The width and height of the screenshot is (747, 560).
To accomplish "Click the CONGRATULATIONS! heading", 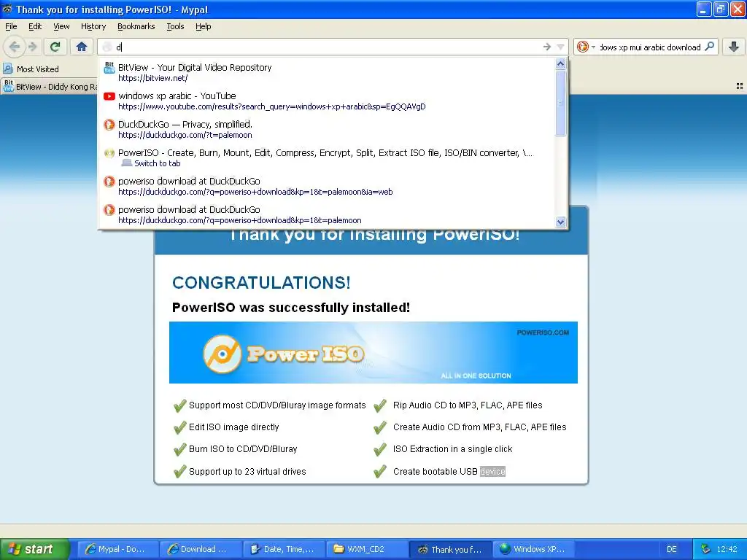I will click(261, 282).
